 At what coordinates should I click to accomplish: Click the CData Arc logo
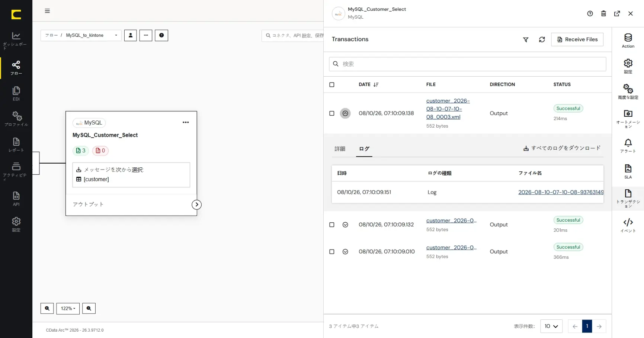click(16, 15)
